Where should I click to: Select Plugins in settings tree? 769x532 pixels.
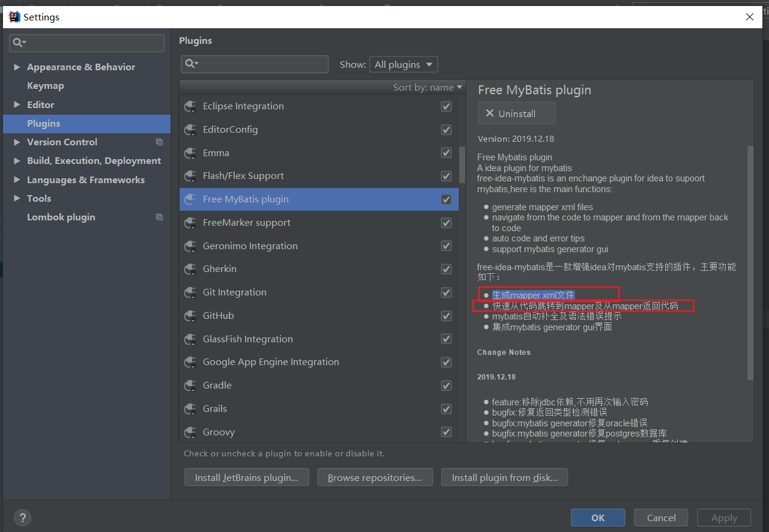pyautogui.click(x=87, y=124)
